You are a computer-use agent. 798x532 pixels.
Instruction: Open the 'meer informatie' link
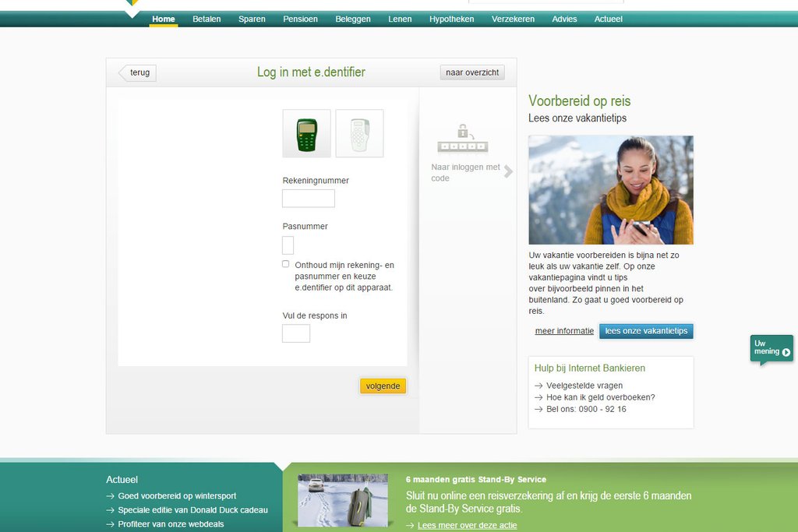[564, 331]
